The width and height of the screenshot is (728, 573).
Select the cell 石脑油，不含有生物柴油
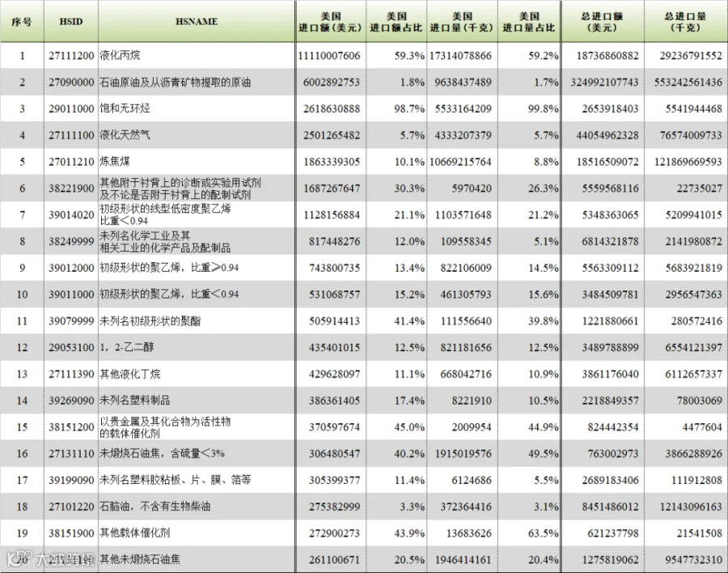(x=155, y=506)
